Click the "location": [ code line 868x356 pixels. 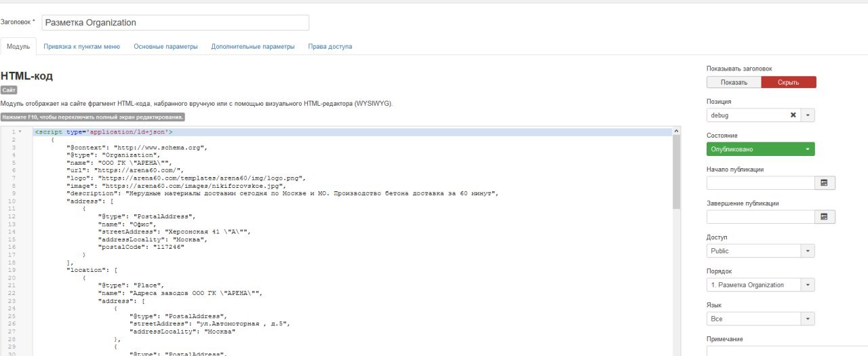coord(92,270)
